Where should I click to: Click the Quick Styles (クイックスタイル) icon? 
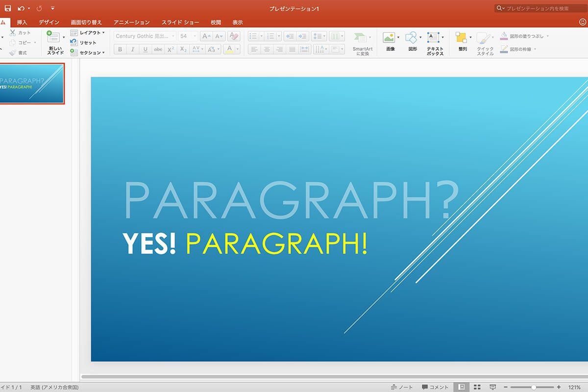484,38
